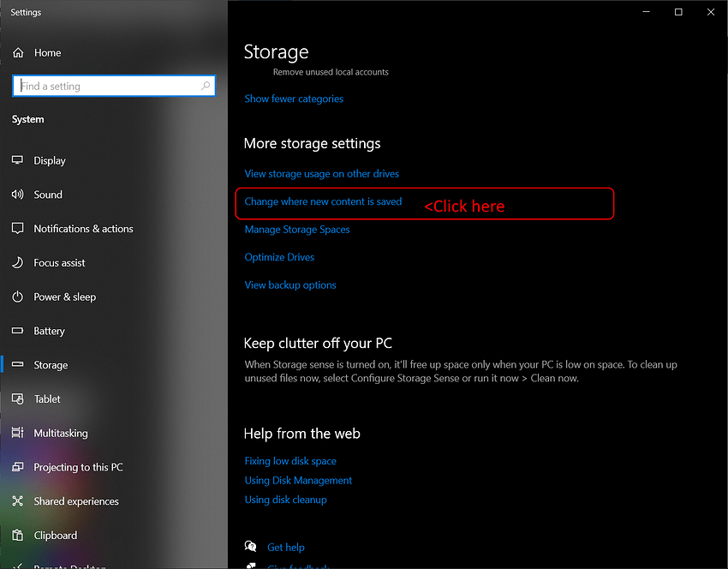Click the Notifications & actions icon
Viewport: 728px width, 569px height.
pos(18,229)
